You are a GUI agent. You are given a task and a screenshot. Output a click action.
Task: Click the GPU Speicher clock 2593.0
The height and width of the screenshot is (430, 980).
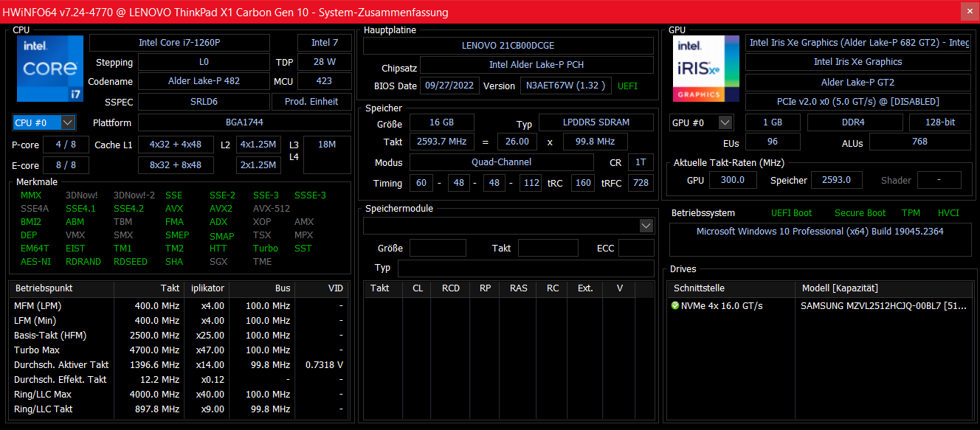point(836,180)
